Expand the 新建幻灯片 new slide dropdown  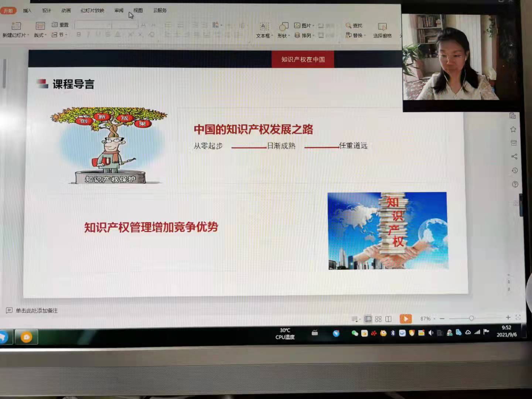(x=16, y=35)
